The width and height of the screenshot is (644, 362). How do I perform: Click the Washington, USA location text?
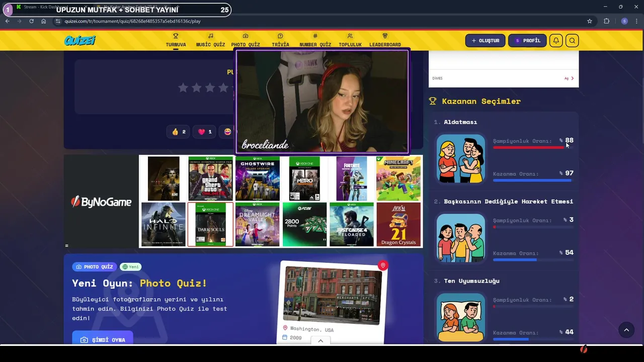(311, 329)
